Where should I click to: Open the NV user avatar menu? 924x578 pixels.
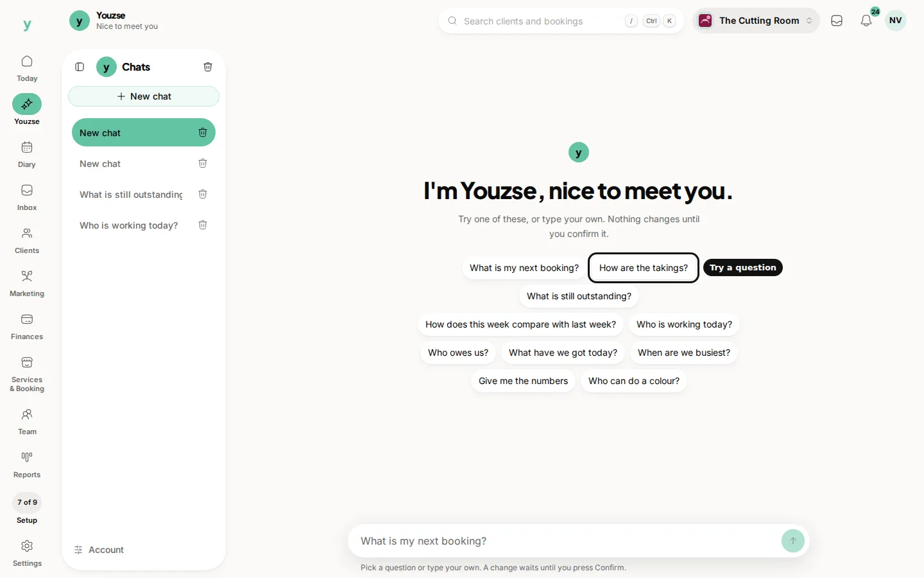896,21
